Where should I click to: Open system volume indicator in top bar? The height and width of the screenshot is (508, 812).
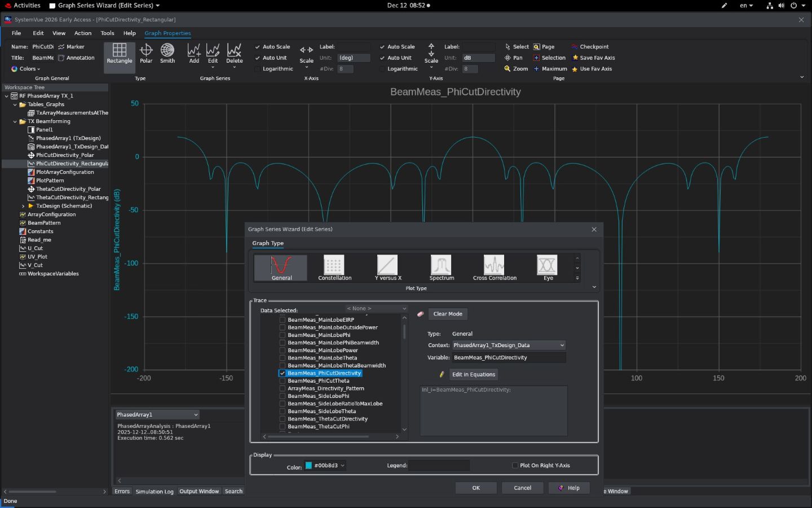(x=781, y=5)
